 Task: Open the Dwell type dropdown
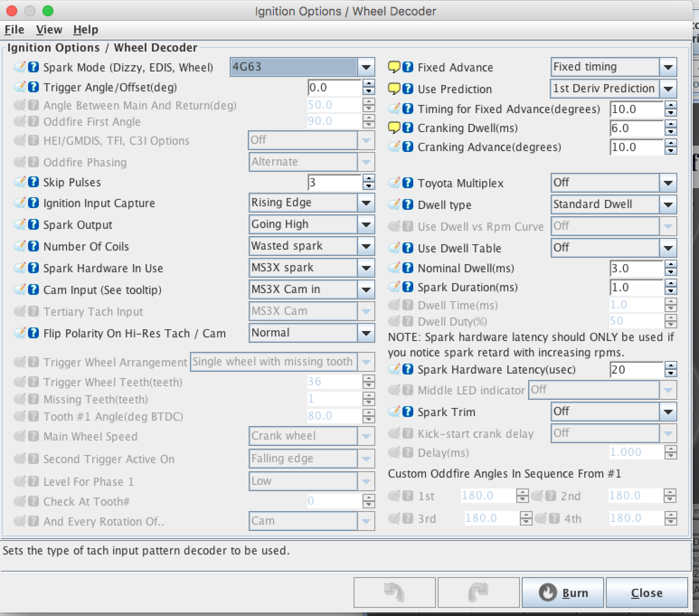(668, 205)
